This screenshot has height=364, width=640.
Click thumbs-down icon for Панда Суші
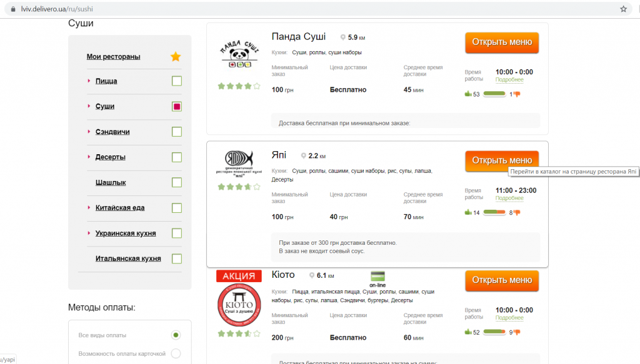point(517,94)
